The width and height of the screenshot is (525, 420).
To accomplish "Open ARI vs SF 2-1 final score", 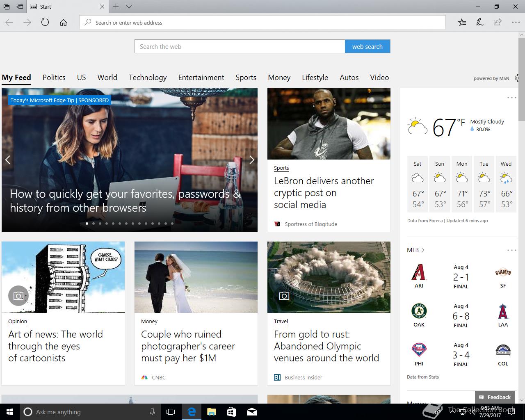I will 461,277.
